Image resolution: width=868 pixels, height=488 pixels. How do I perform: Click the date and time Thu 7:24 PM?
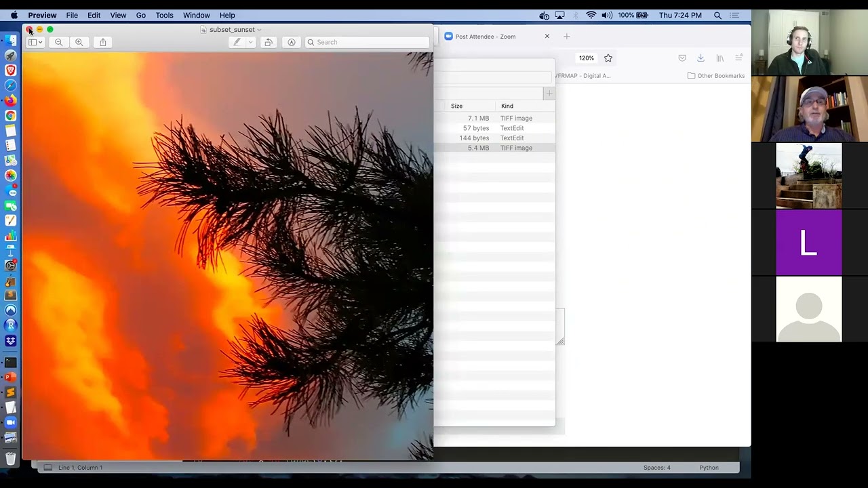click(680, 15)
